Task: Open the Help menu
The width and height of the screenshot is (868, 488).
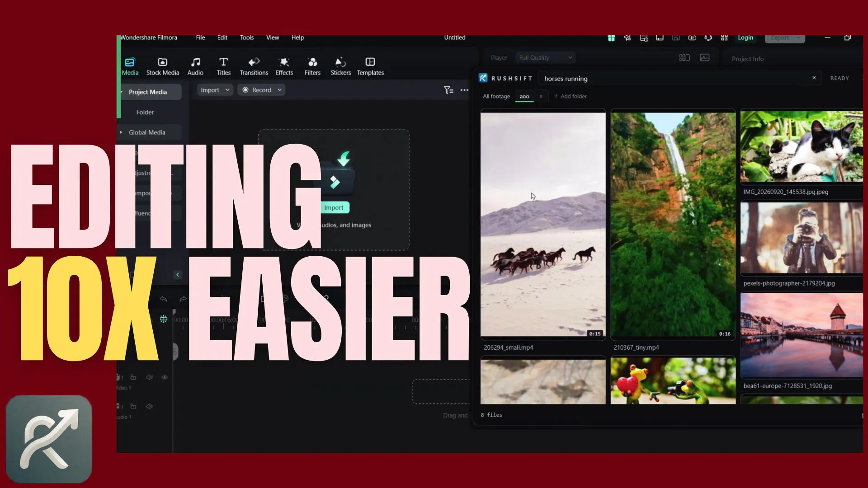Action: (x=297, y=38)
